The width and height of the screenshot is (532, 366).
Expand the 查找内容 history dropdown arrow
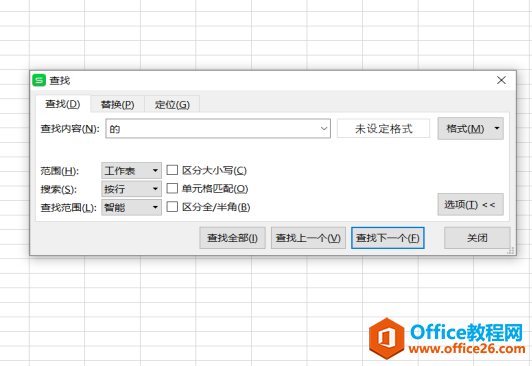coord(324,129)
